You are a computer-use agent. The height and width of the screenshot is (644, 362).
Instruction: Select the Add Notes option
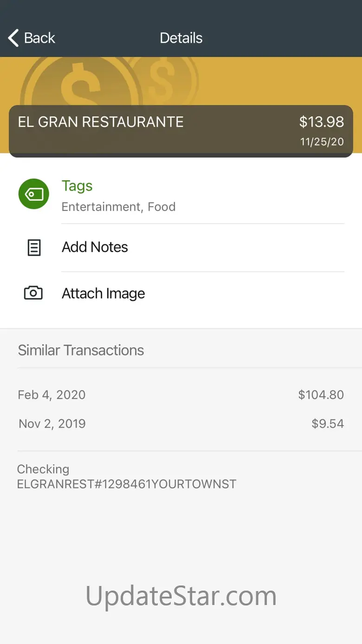(95, 247)
